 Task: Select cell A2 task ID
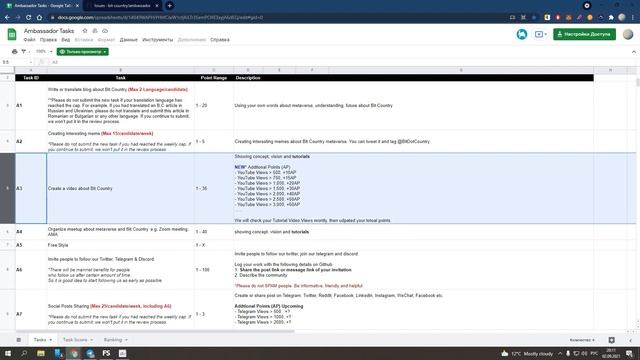(31, 141)
